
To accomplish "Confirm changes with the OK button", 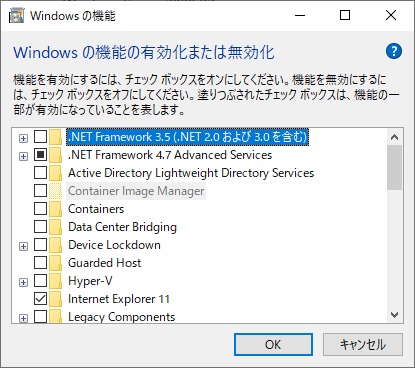I will pos(273,344).
